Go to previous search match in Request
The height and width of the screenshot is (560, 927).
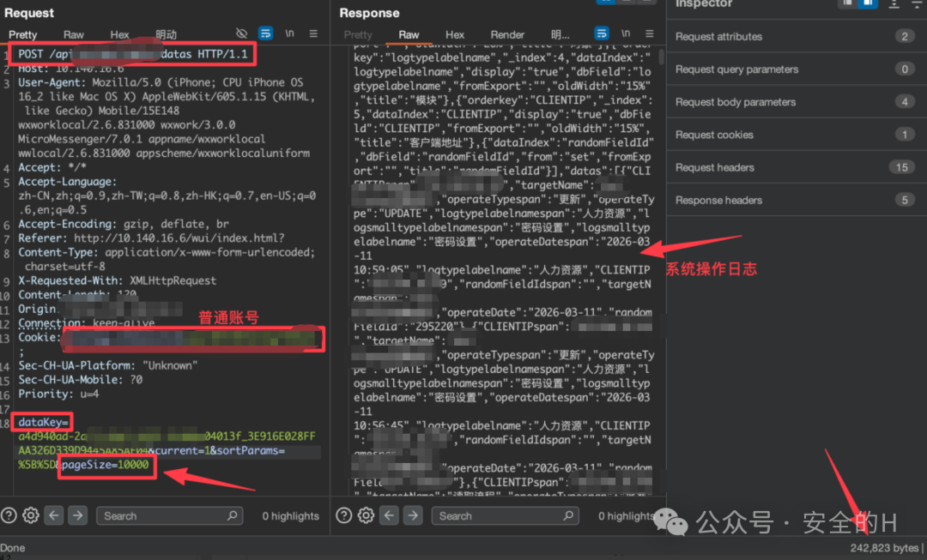click(54, 515)
